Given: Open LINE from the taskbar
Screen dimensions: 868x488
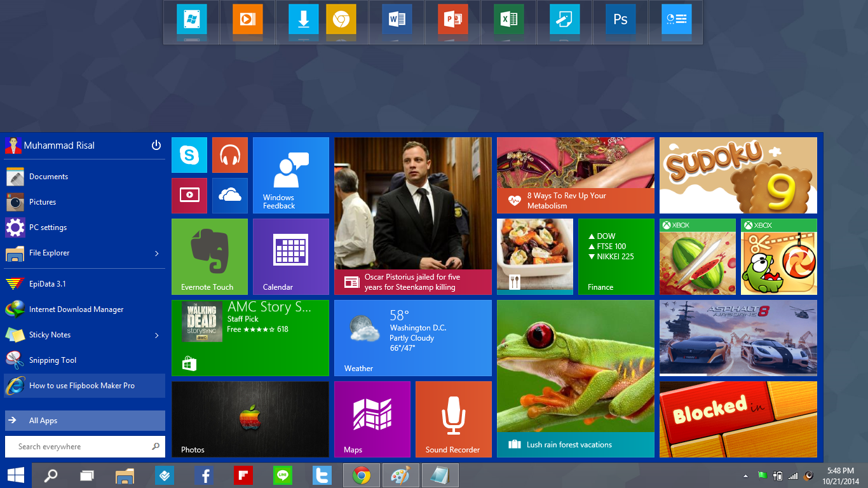Looking at the screenshot, I should [x=283, y=475].
